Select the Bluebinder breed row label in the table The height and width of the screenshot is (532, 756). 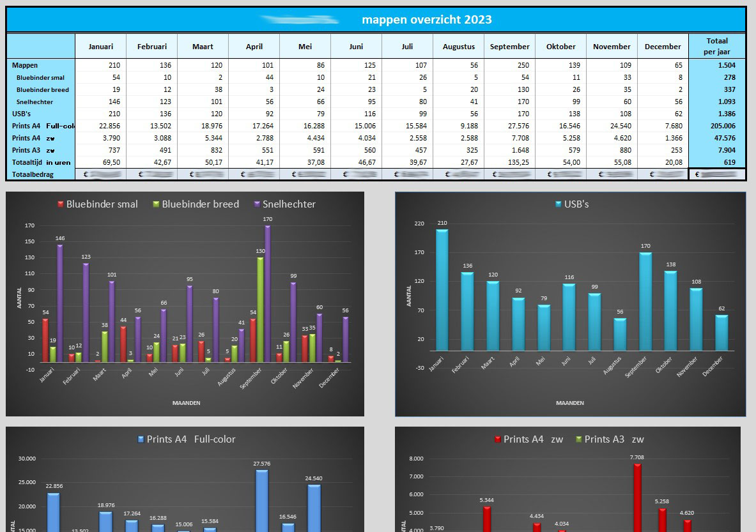[x=42, y=89]
